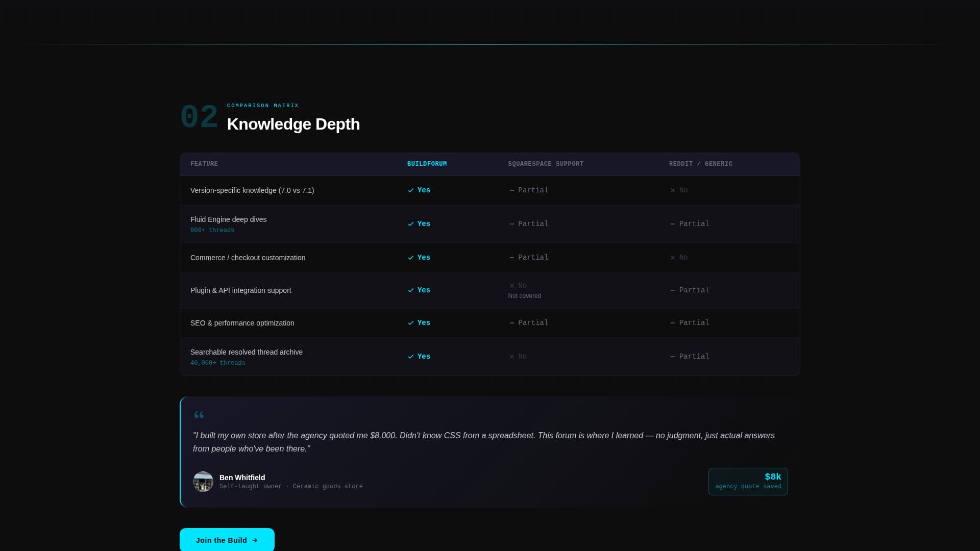
Task: Click the checkmark icon in the Version-specific knowledge row
Action: point(411,190)
